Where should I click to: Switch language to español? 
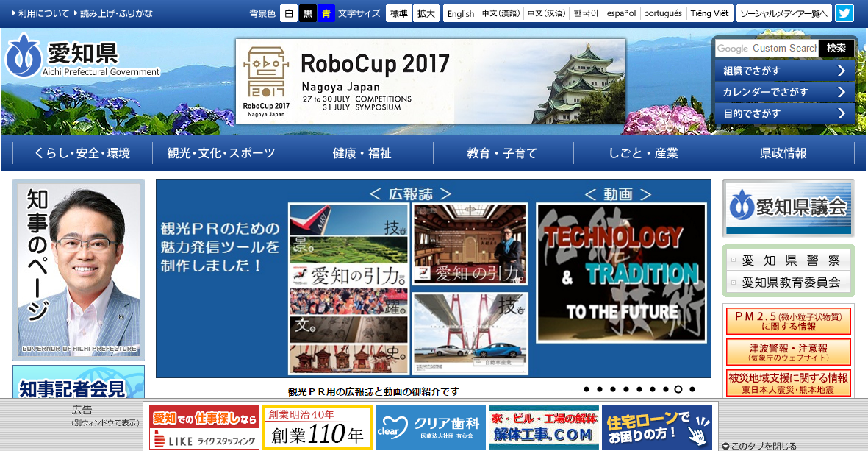tap(621, 13)
